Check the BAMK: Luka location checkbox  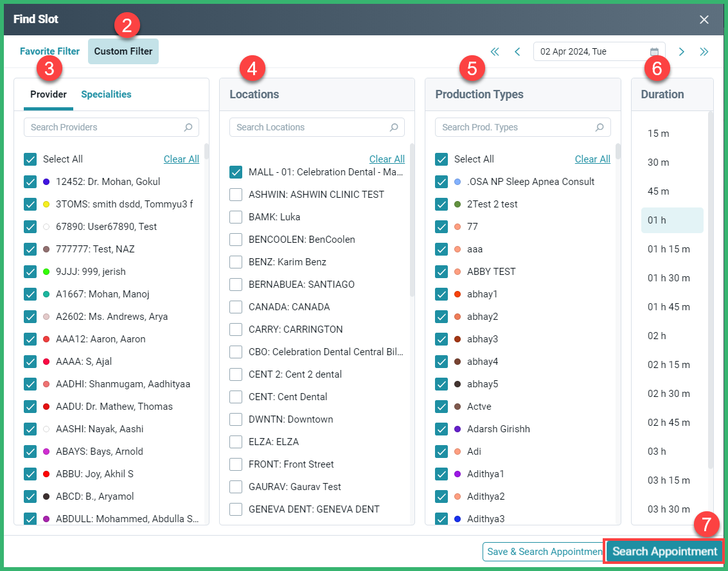[x=236, y=216]
